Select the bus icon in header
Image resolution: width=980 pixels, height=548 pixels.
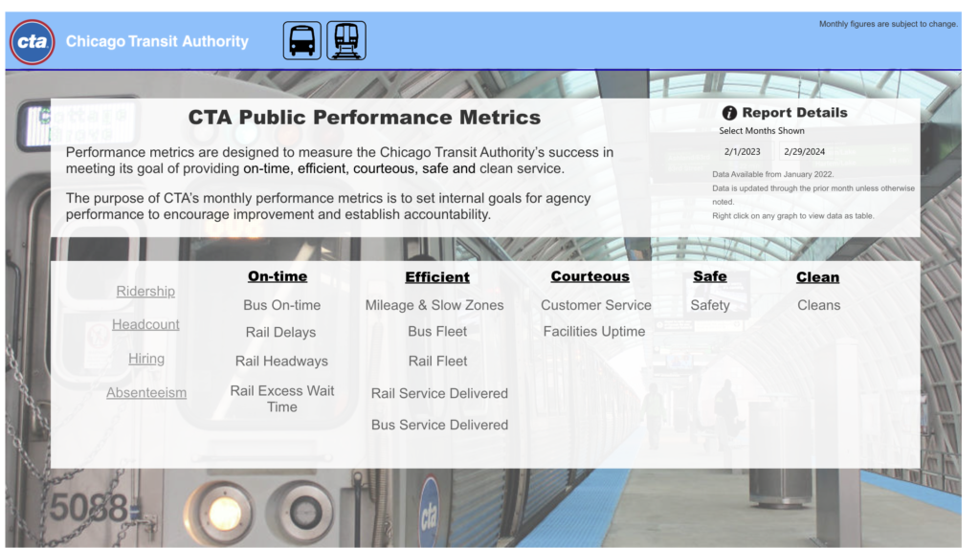(x=301, y=41)
